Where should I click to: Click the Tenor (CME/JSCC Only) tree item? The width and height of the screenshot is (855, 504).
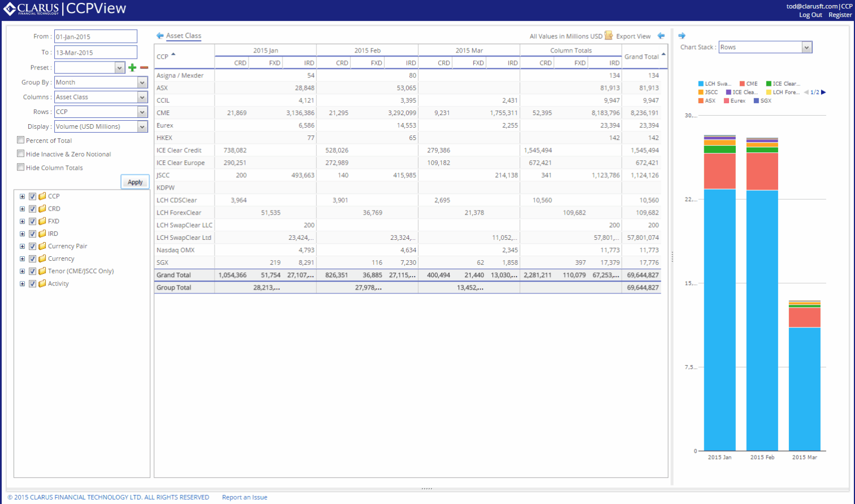click(81, 271)
